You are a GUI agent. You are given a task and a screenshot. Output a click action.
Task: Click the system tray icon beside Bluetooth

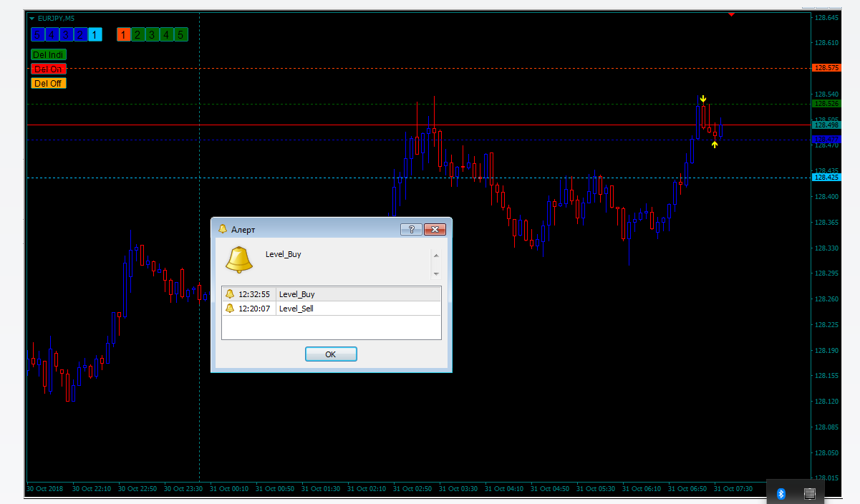pos(810,493)
